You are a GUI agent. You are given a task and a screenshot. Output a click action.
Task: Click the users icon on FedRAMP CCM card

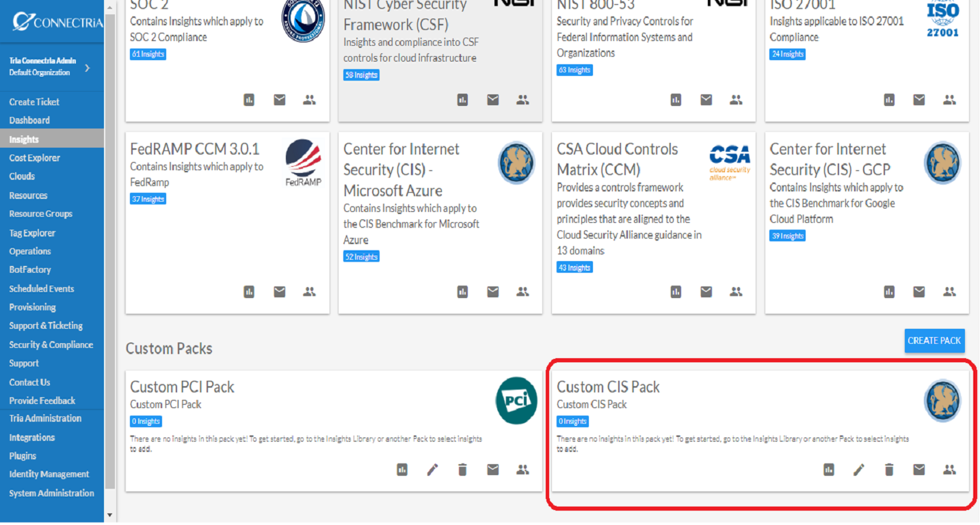tap(310, 292)
